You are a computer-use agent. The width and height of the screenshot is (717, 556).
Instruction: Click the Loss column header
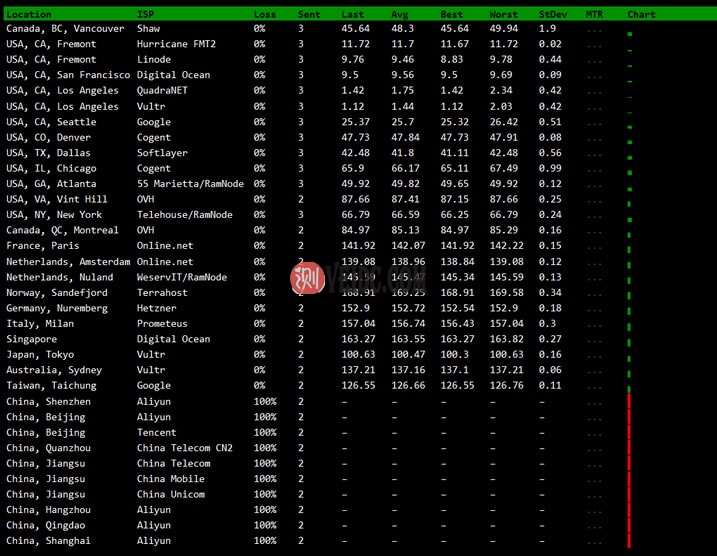coord(265,14)
